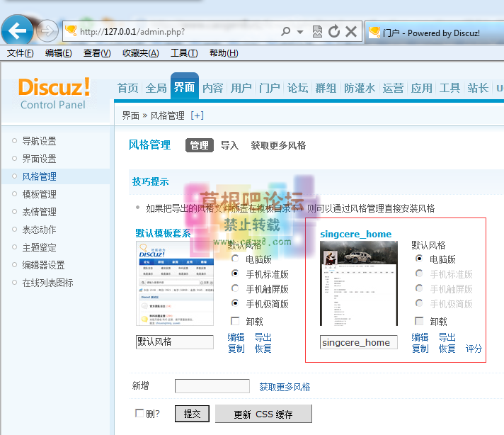Check 卸载 checkbox for singcere_home

(419, 321)
